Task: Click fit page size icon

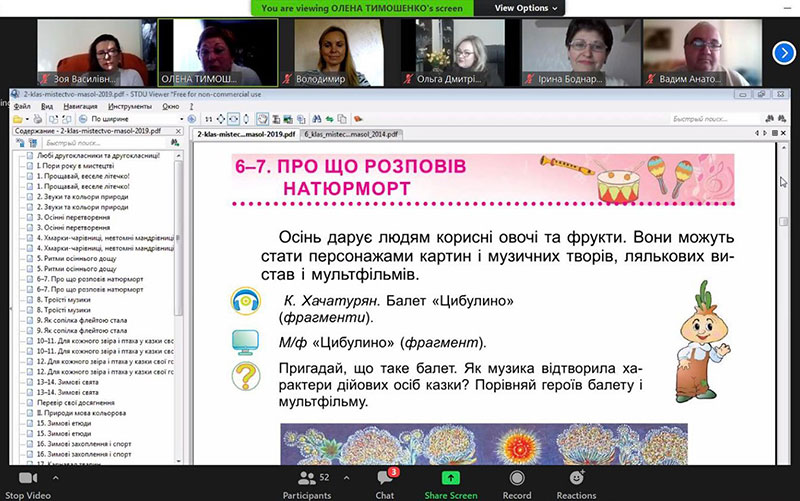Action: [x=220, y=119]
